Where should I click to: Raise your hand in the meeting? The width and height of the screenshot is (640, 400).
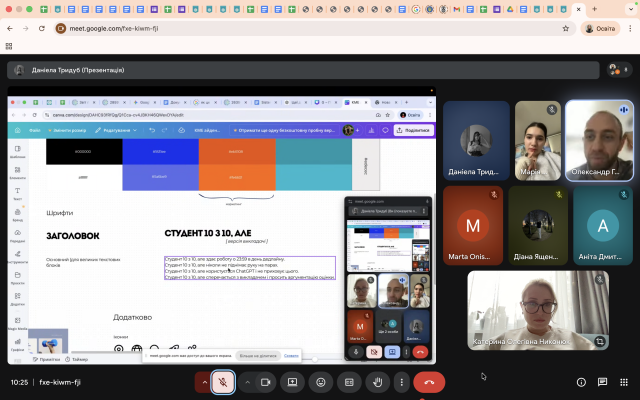point(377,381)
